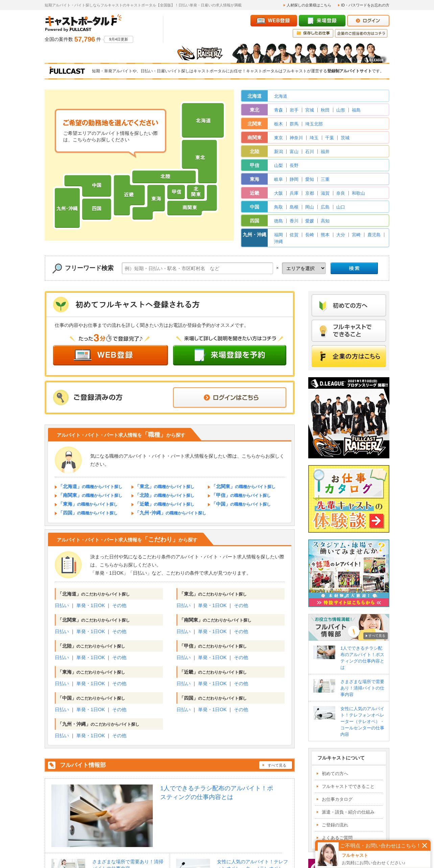Image resolution: width=434 pixels, height=868 pixels.
Task: Open the エリアを選択 dropdown
Action: click(x=304, y=268)
